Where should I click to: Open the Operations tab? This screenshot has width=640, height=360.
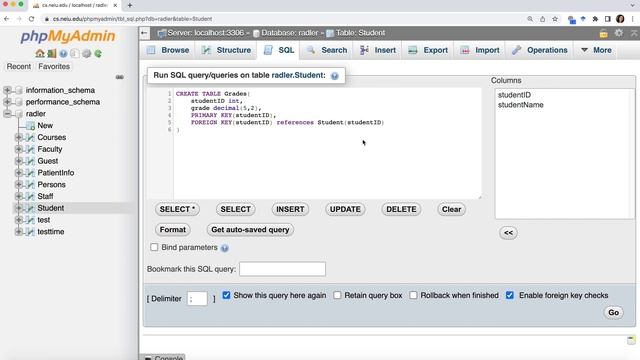coord(540,50)
